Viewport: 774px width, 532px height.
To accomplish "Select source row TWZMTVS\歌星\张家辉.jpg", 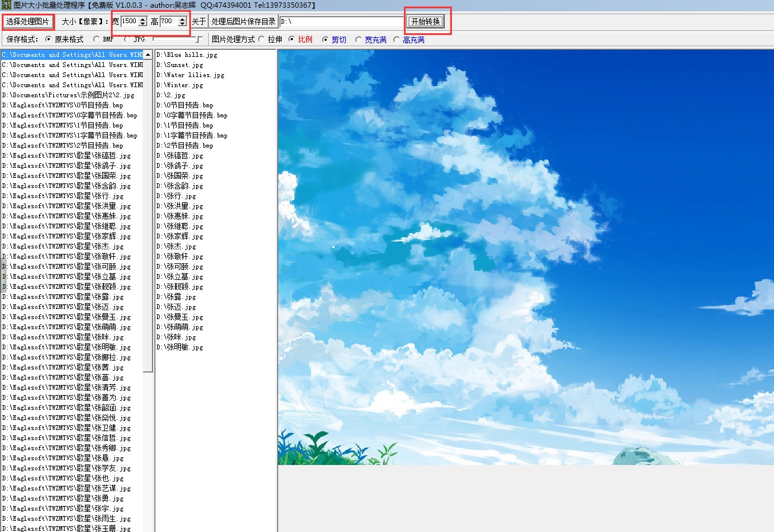I will pyautogui.click(x=72, y=236).
